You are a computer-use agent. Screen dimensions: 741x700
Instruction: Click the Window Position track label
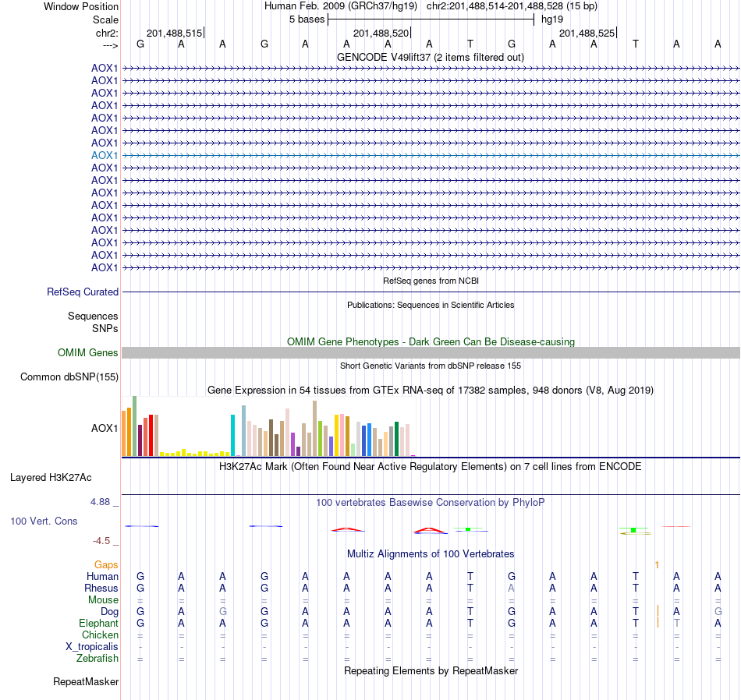(81, 6)
